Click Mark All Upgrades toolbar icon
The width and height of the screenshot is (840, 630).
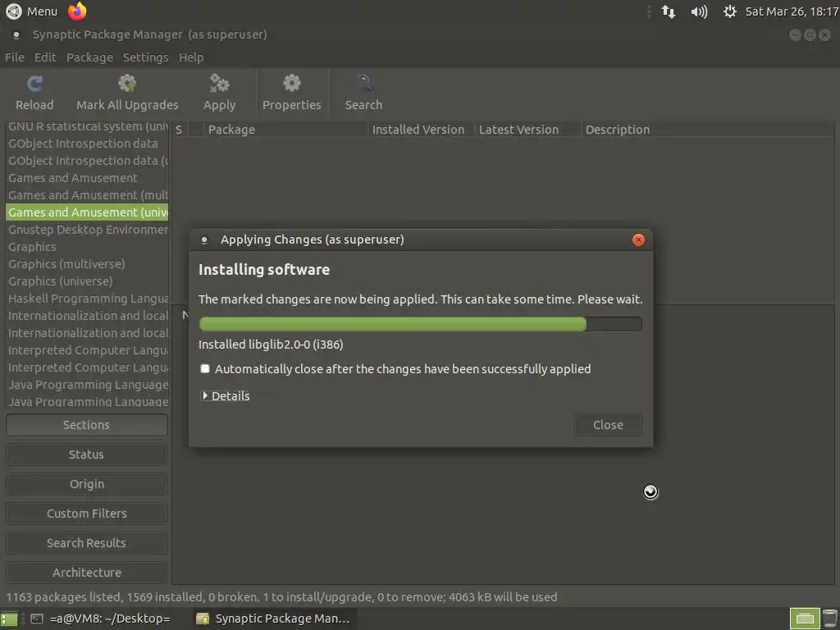tap(127, 92)
